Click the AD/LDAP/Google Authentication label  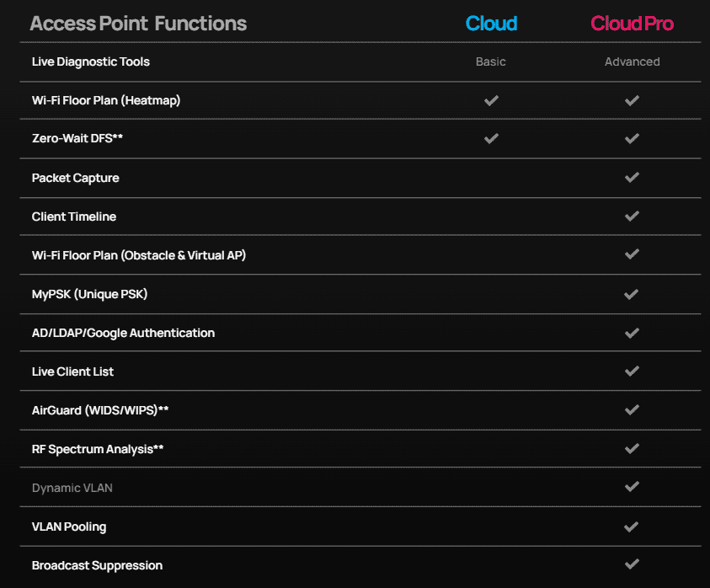coord(123,333)
